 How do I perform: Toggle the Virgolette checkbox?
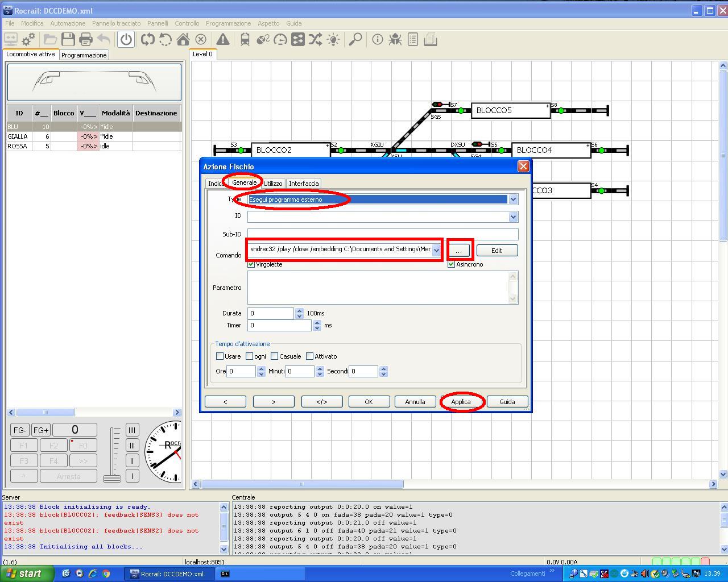click(251, 264)
